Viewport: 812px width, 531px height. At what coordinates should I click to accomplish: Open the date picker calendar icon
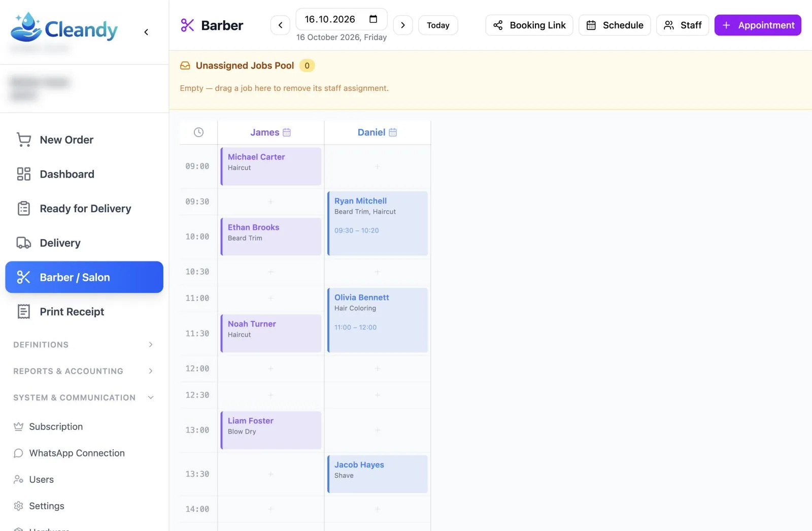coord(373,19)
